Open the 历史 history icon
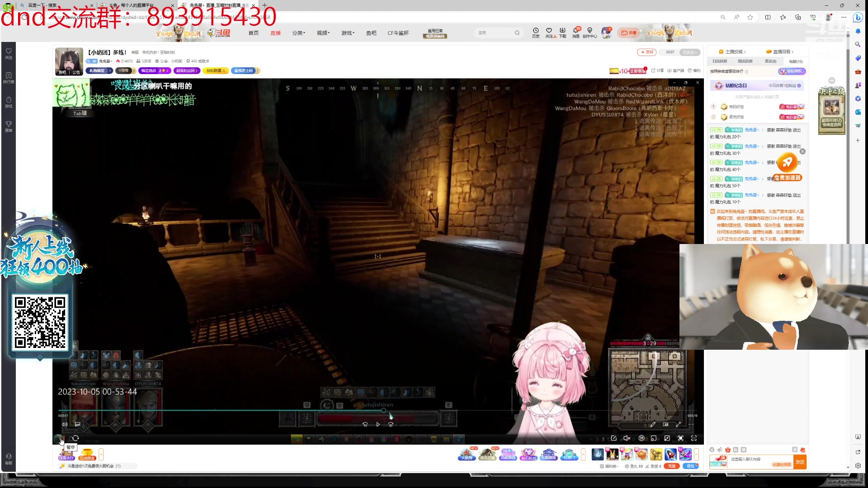 tap(536, 33)
